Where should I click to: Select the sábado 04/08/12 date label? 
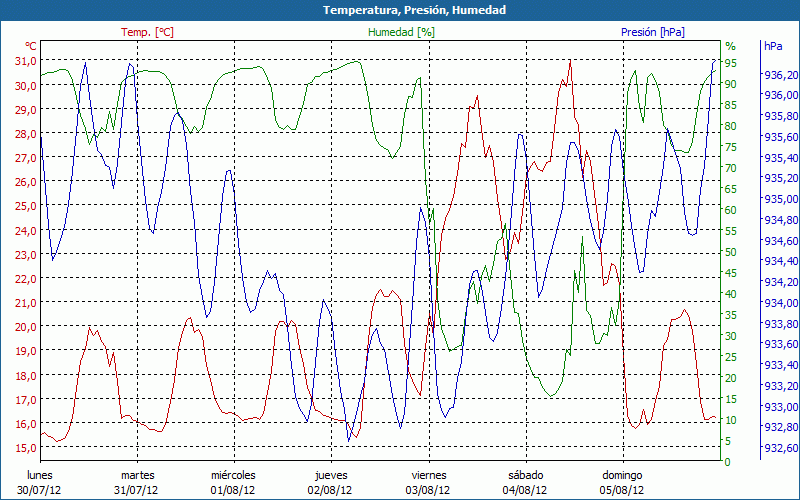[x=526, y=482]
